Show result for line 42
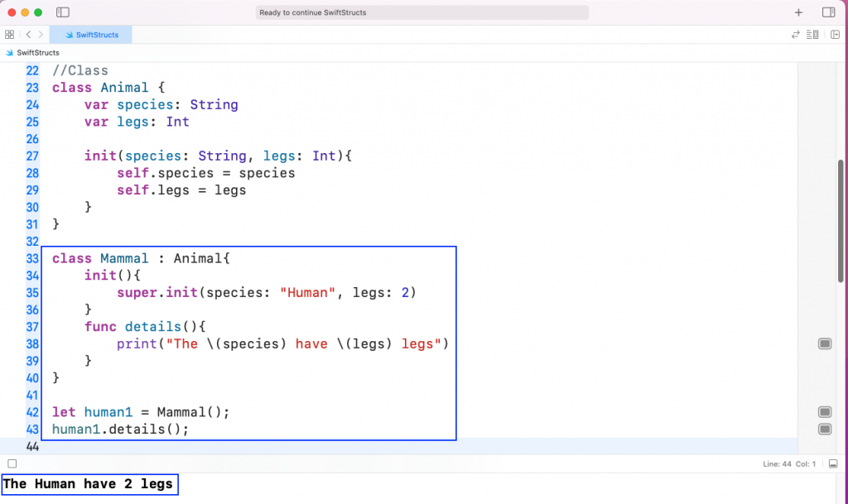 pos(825,412)
